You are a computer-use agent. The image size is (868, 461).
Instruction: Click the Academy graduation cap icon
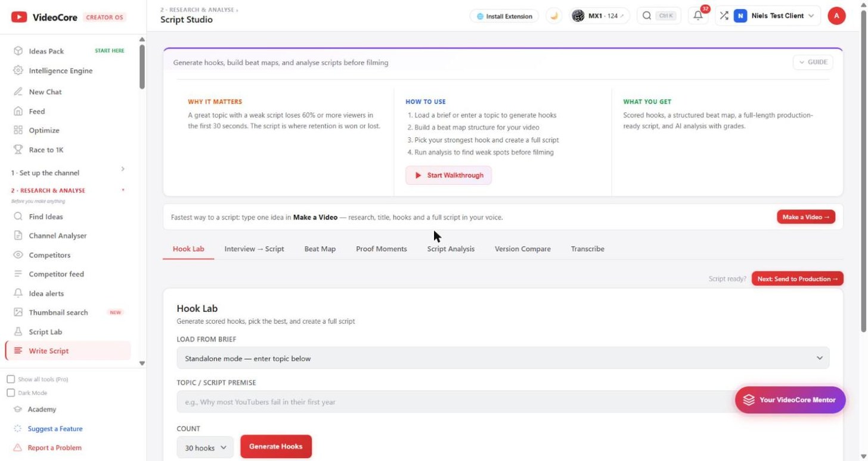point(18,409)
